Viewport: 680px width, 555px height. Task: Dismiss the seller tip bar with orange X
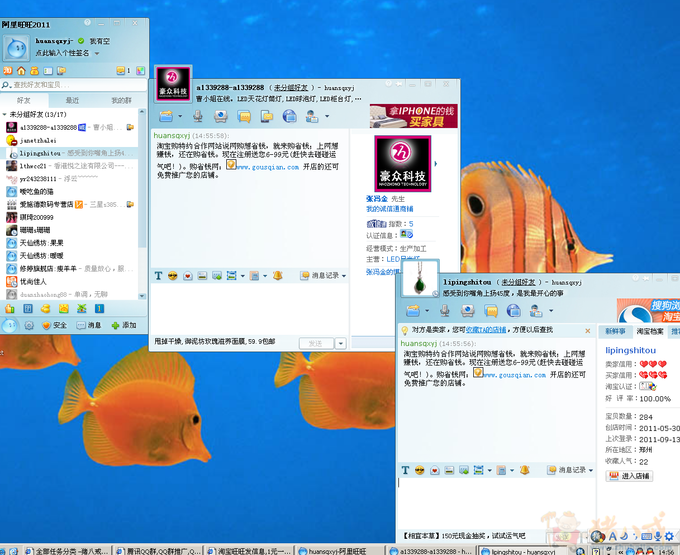pos(588,331)
